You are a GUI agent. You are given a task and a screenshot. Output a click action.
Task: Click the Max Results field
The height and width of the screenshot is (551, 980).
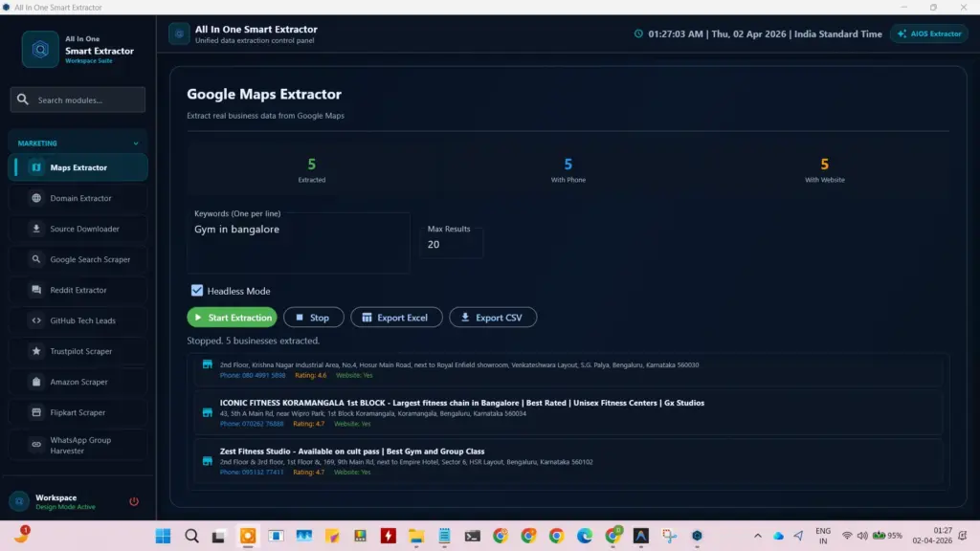pos(452,244)
